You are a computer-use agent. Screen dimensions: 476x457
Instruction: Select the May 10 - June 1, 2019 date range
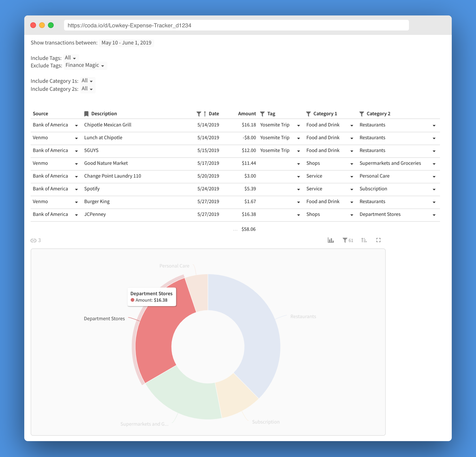click(126, 43)
